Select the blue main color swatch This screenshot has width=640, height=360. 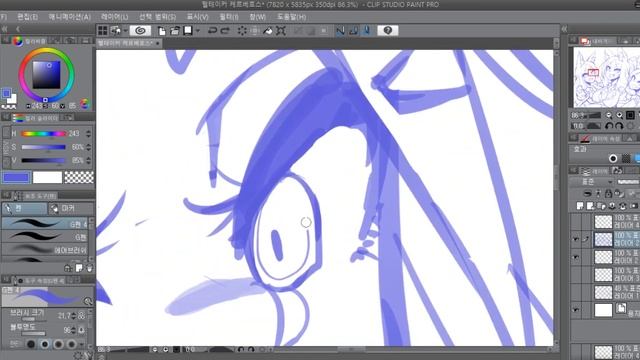(x=16, y=177)
